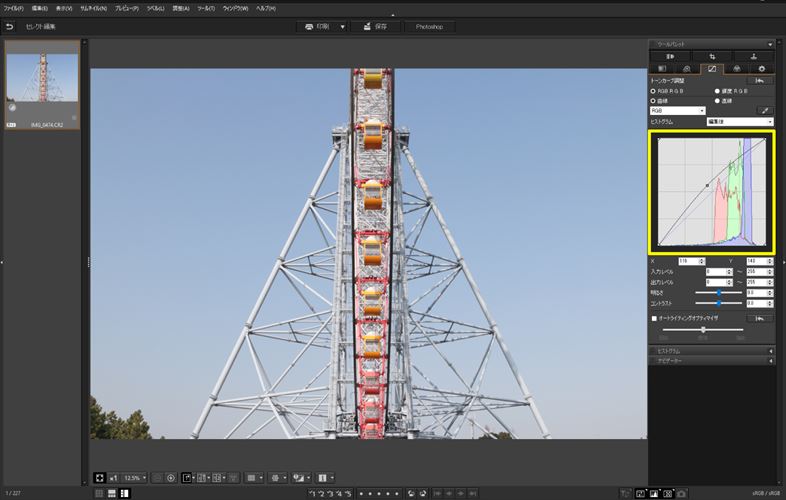This screenshot has height=500, width=786.
Task: Click the 明るさ brightness slider handle
Action: (x=719, y=292)
